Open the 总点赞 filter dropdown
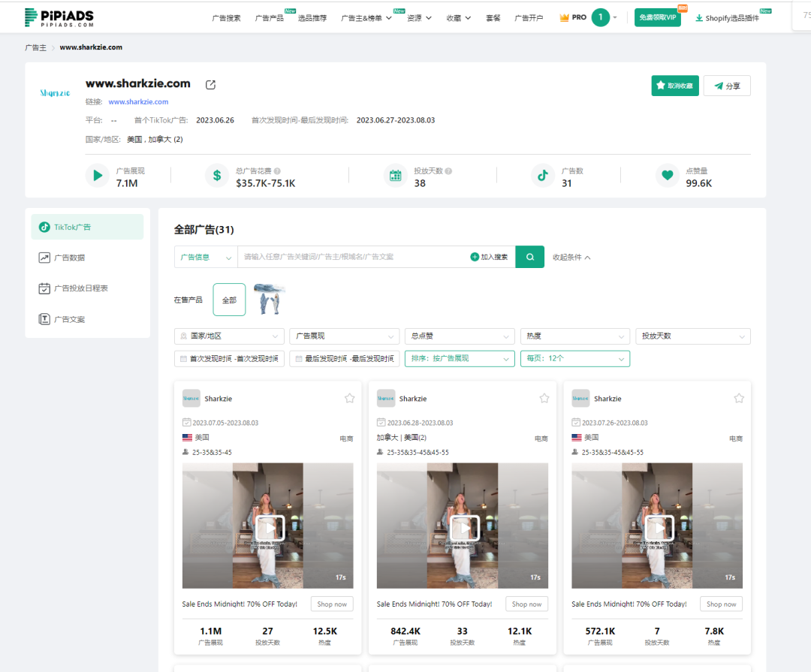Screen dimensions: 811x672 [460, 336]
